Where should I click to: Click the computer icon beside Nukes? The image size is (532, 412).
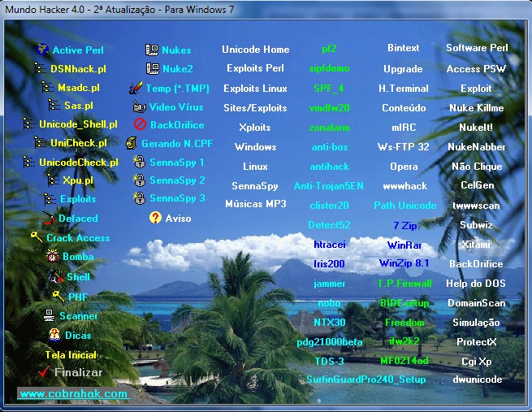coord(151,50)
